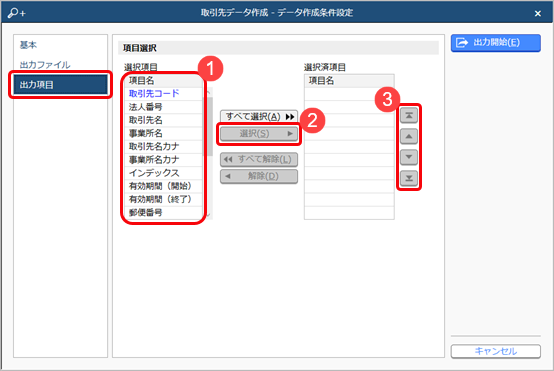Move selected item to top button
The width and height of the screenshot is (554, 371).
(409, 116)
